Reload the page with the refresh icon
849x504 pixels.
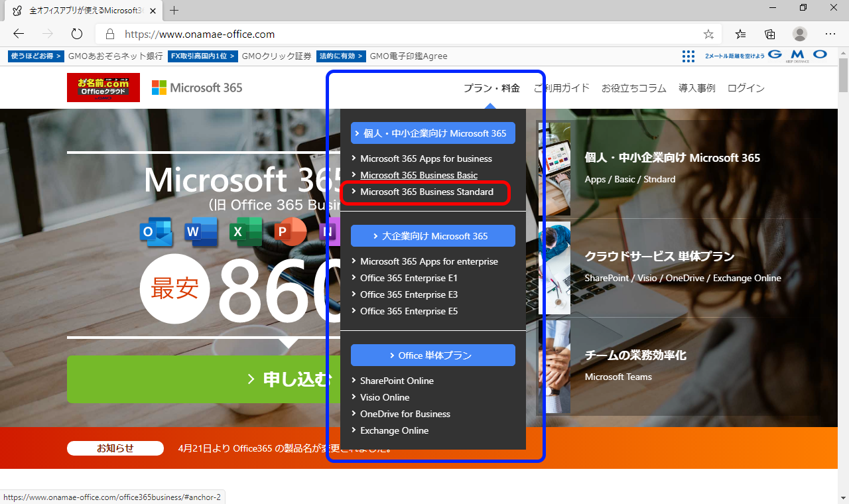[x=76, y=34]
